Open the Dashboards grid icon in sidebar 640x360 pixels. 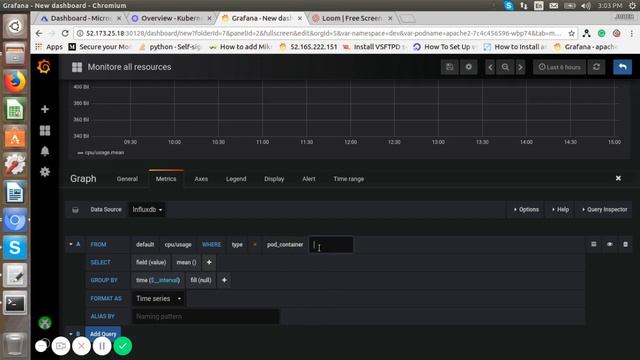(45, 131)
